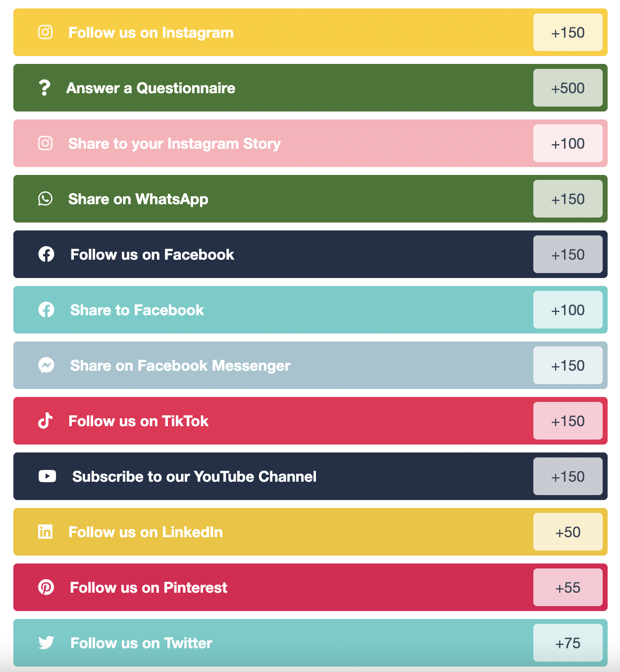
Task: Click the Instagram icon in Follow us row
Action: coord(46,32)
